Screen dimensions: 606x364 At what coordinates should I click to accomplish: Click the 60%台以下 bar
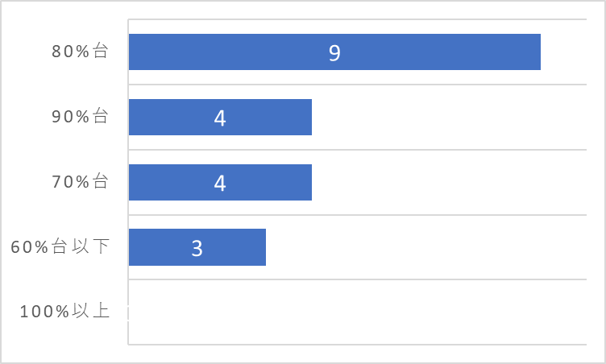197,247
